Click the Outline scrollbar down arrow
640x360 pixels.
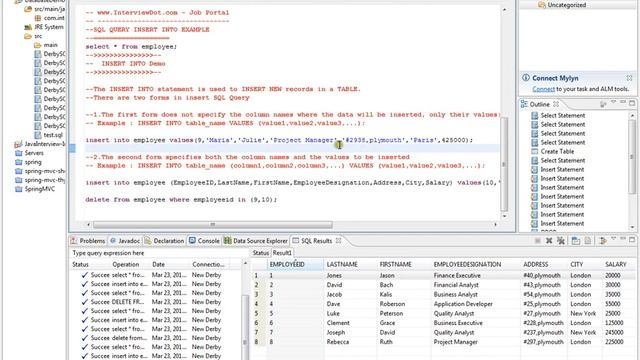(x=632, y=227)
